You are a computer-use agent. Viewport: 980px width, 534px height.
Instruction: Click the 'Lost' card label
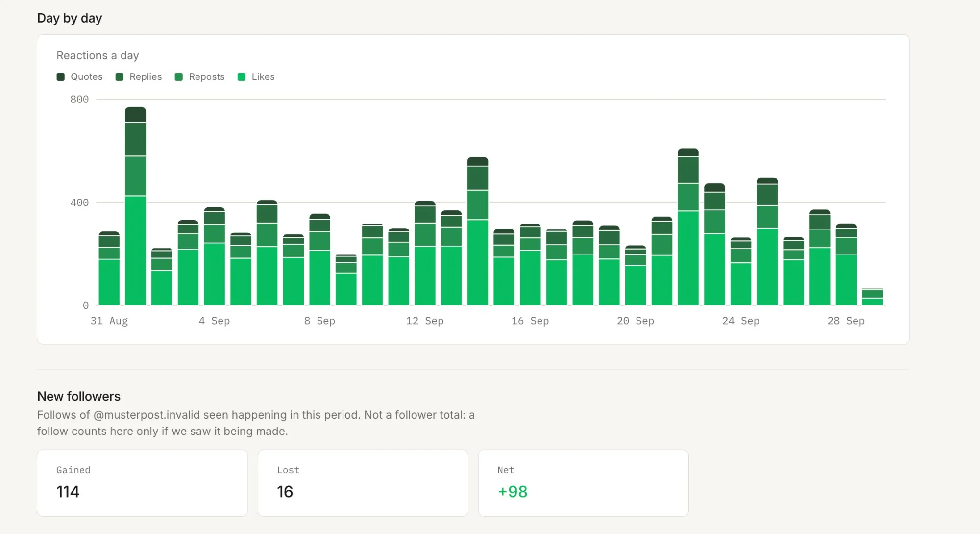[x=288, y=470]
